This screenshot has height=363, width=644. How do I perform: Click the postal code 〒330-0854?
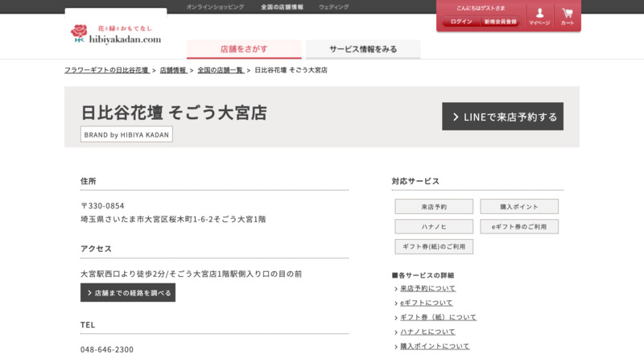pyautogui.click(x=102, y=206)
